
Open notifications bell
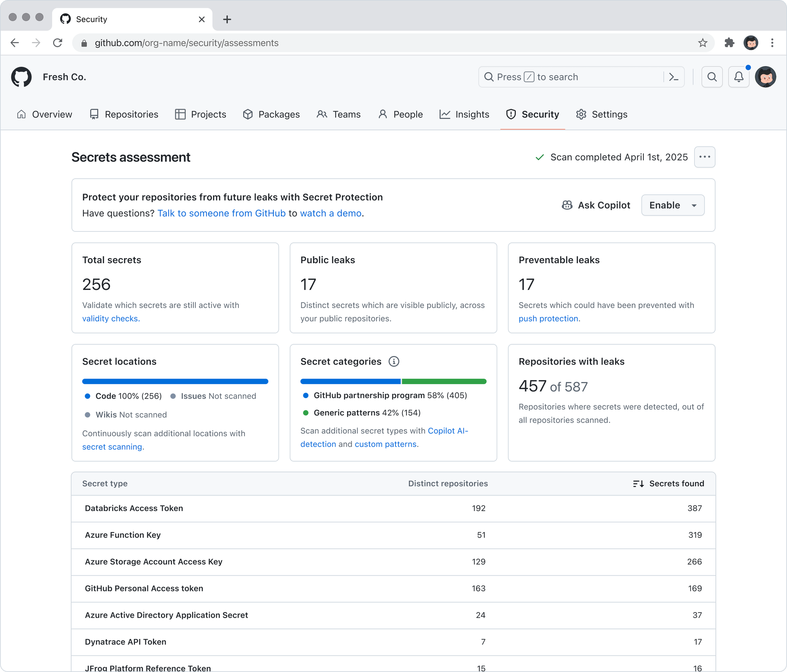point(739,77)
